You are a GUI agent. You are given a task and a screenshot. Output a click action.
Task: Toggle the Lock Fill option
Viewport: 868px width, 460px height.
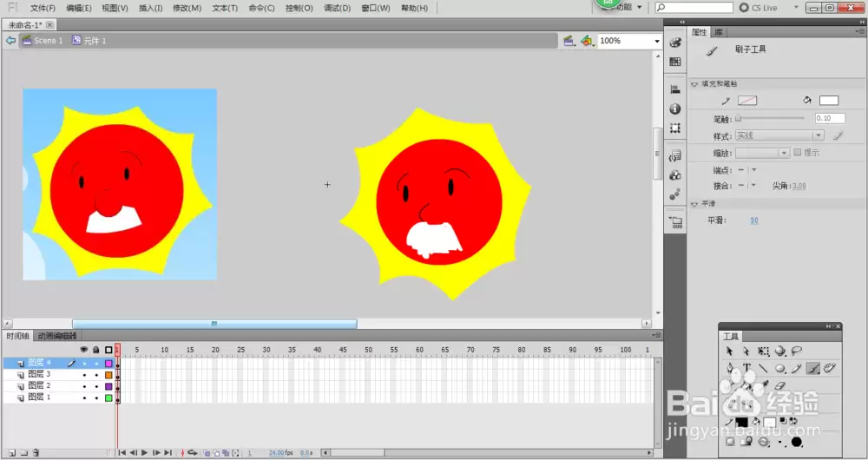point(747,441)
